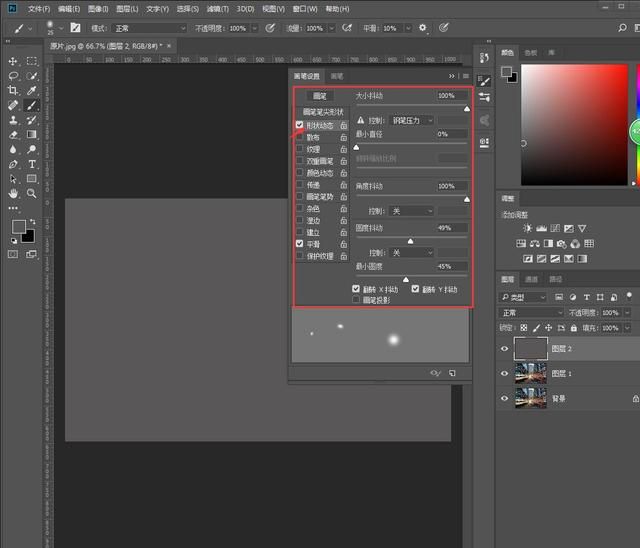Hide the 背景 layer with eye icon
The width and height of the screenshot is (640, 548).
[504, 398]
